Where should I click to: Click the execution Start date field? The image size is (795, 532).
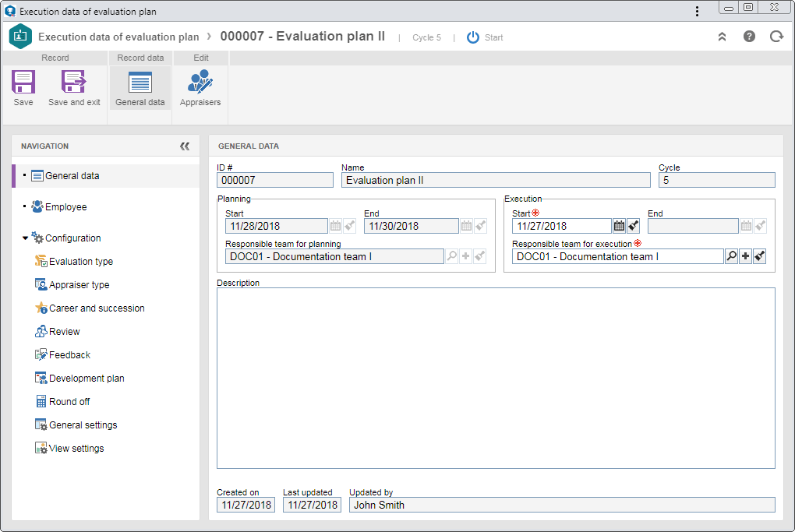[x=562, y=226]
